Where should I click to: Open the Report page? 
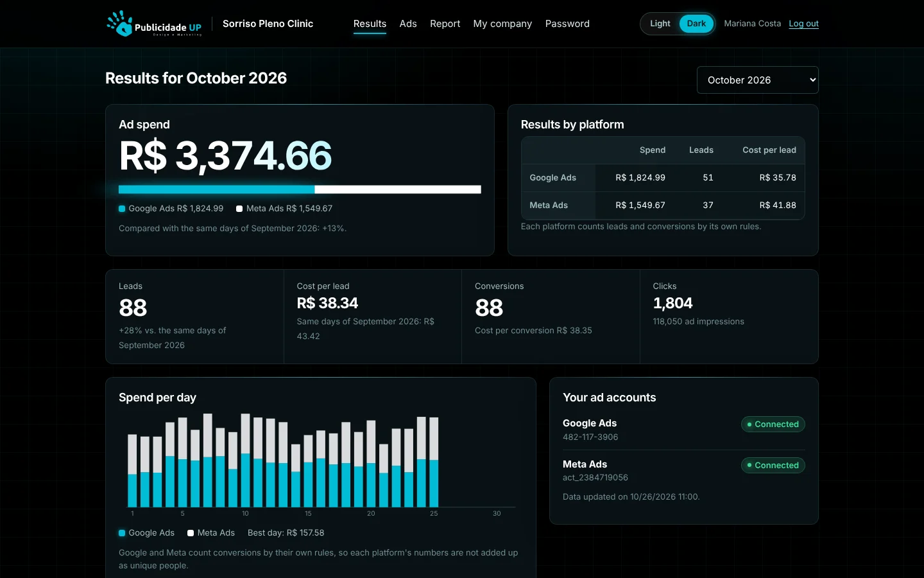coord(445,24)
